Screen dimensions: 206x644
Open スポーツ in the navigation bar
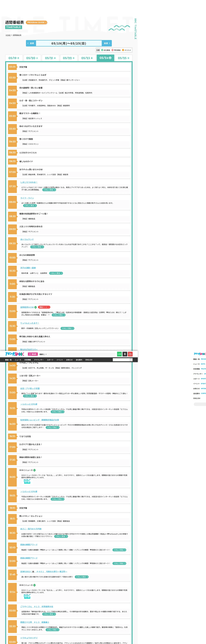50,360
